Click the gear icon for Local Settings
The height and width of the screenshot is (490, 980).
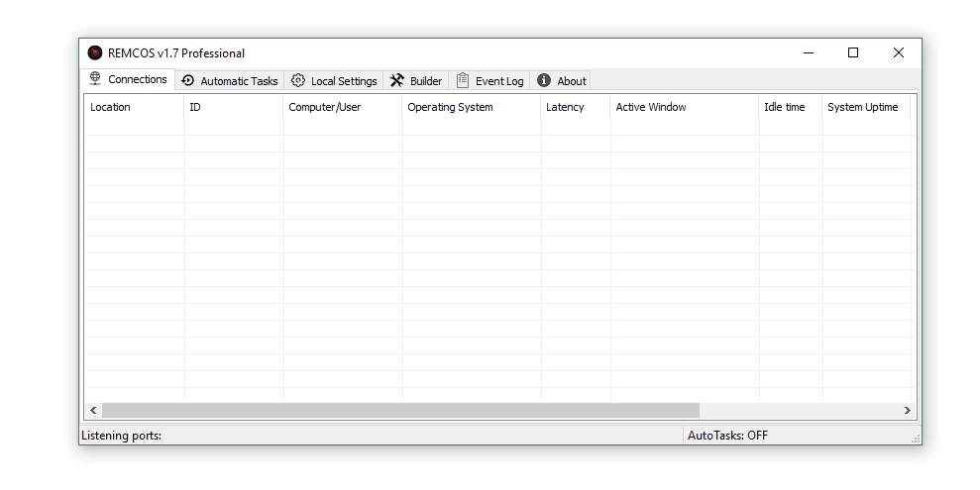pyautogui.click(x=298, y=81)
